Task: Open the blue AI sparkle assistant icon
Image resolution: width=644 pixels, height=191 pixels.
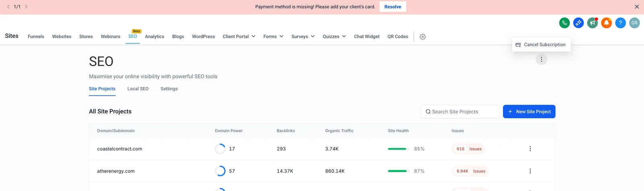Action: pos(578,23)
